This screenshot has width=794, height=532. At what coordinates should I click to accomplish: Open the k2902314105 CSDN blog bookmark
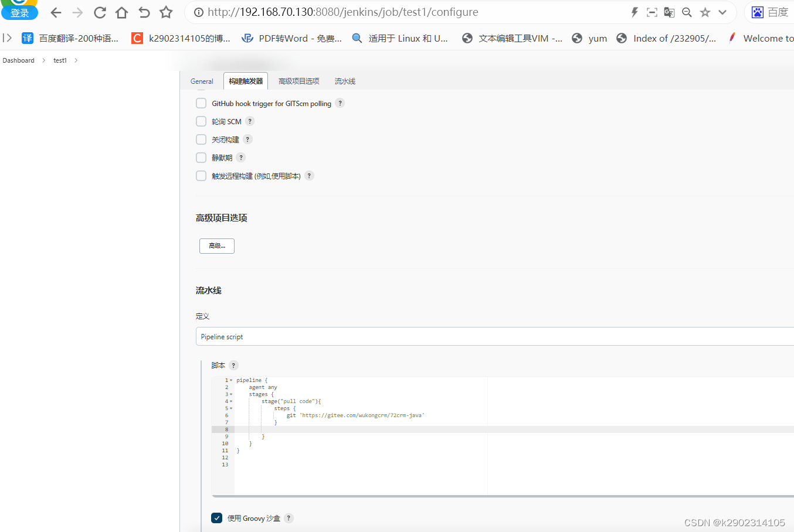click(x=181, y=38)
